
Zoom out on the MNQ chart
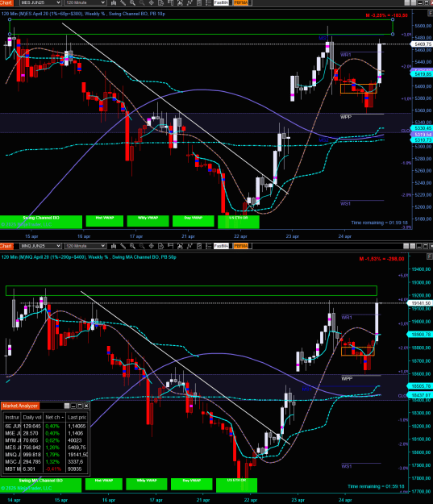(142, 246)
